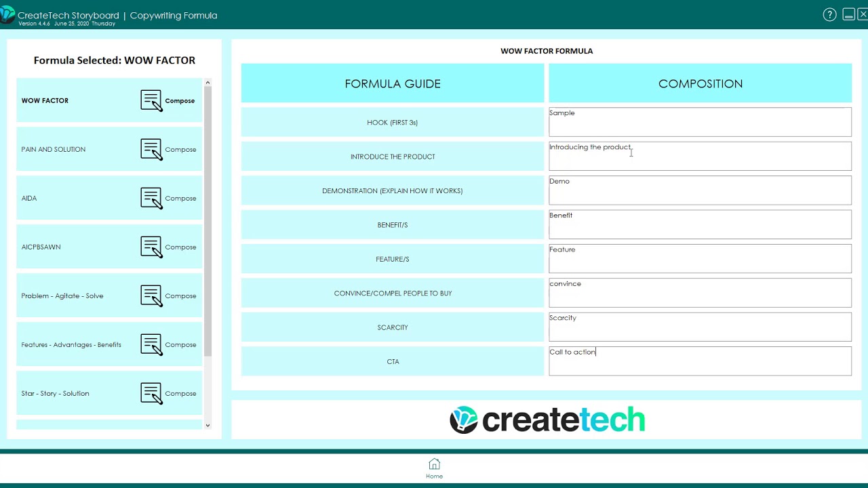This screenshot has height=488, width=868.
Task: Click the COMPOSITION column header
Action: point(700,83)
